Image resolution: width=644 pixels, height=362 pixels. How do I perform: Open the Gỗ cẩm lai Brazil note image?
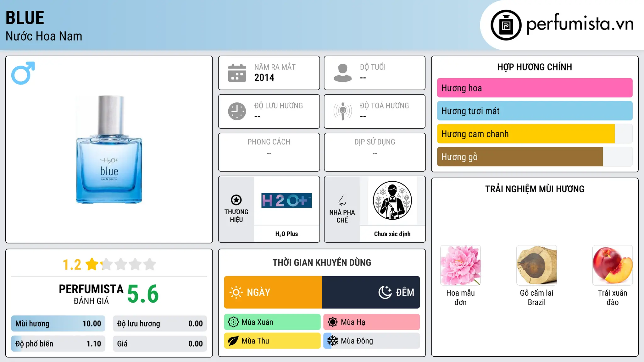(536, 265)
